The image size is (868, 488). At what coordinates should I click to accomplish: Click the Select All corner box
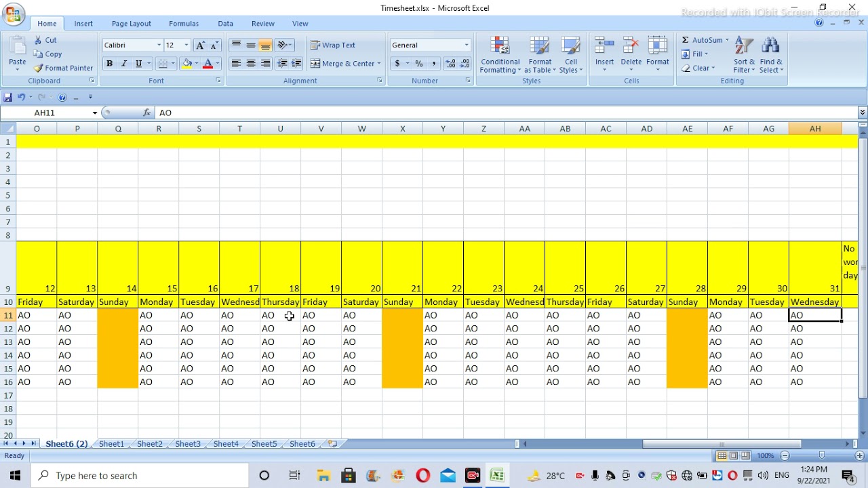[8, 129]
